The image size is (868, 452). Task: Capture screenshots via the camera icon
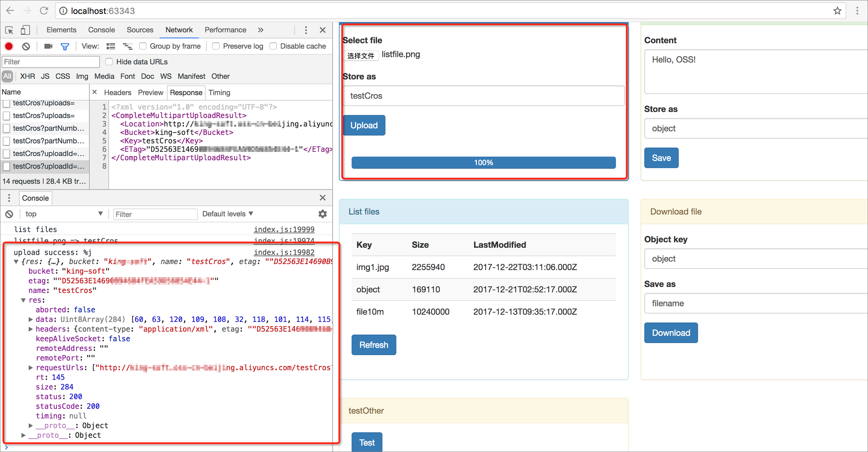tap(48, 46)
